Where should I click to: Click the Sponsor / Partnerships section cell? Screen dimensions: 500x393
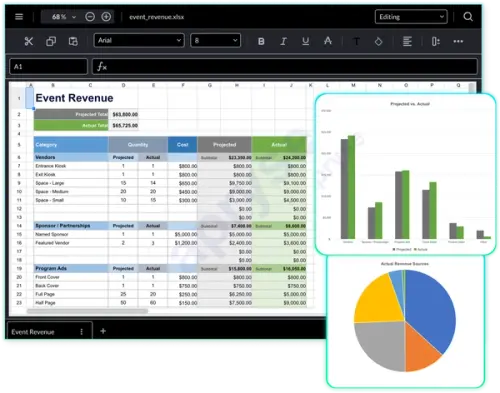click(x=71, y=226)
